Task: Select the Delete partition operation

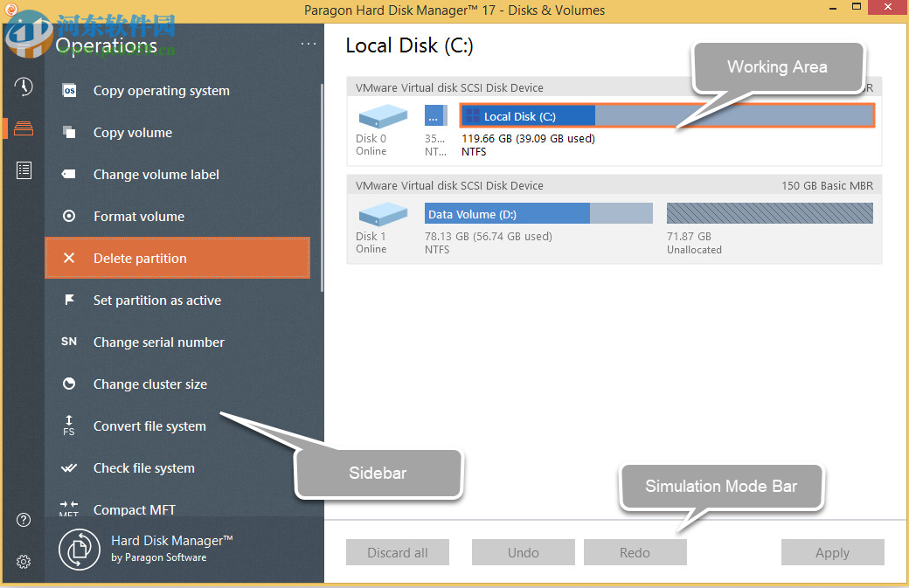Action: [x=142, y=258]
